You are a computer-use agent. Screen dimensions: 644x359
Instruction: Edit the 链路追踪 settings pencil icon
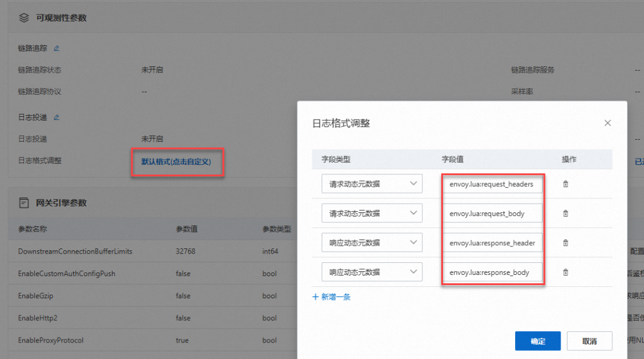57,49
